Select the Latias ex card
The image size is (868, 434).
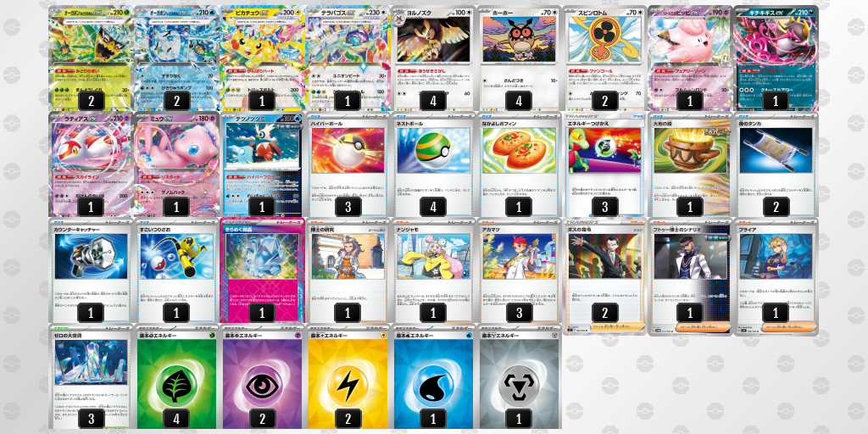[x=91, y=164]
